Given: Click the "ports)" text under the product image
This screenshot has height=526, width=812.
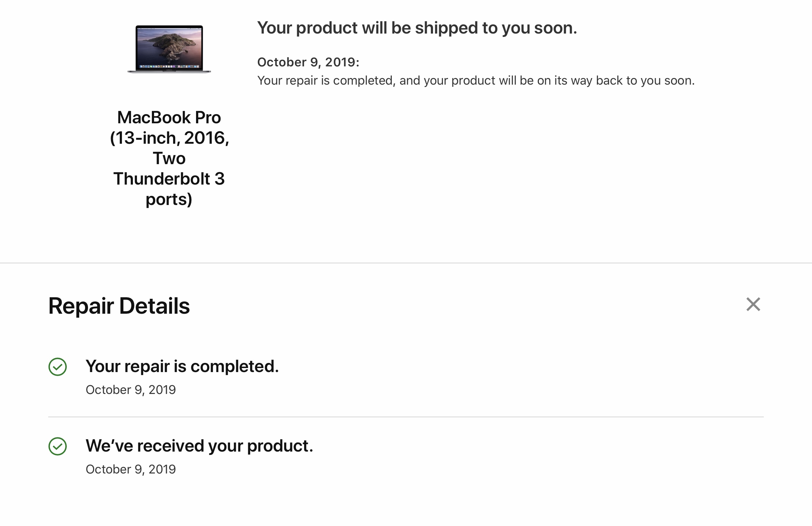Looking at the screenshot, I should tap(169, 200).
